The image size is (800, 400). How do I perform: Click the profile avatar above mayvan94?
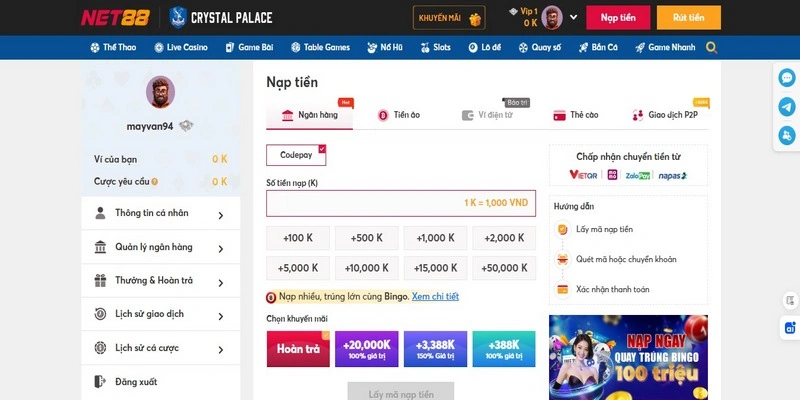(160, 92)
